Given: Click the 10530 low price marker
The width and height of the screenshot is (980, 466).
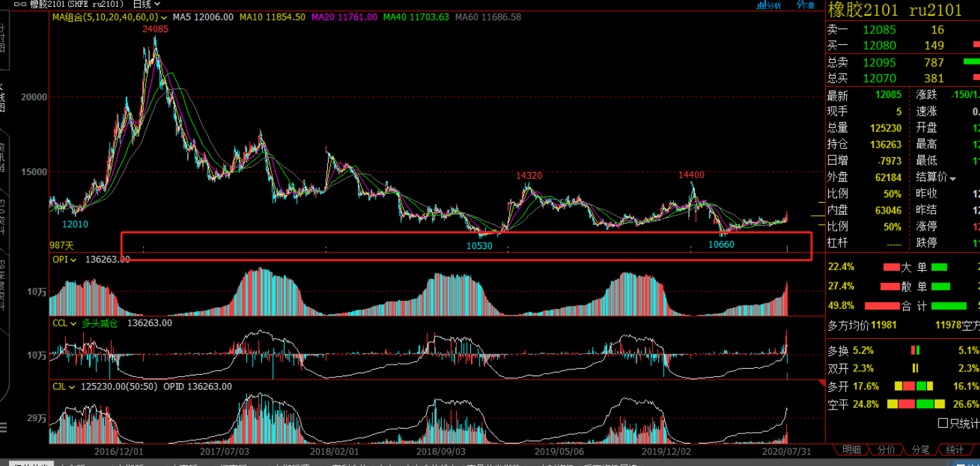Looking at the screenshot, I should [x=479, y=246].
